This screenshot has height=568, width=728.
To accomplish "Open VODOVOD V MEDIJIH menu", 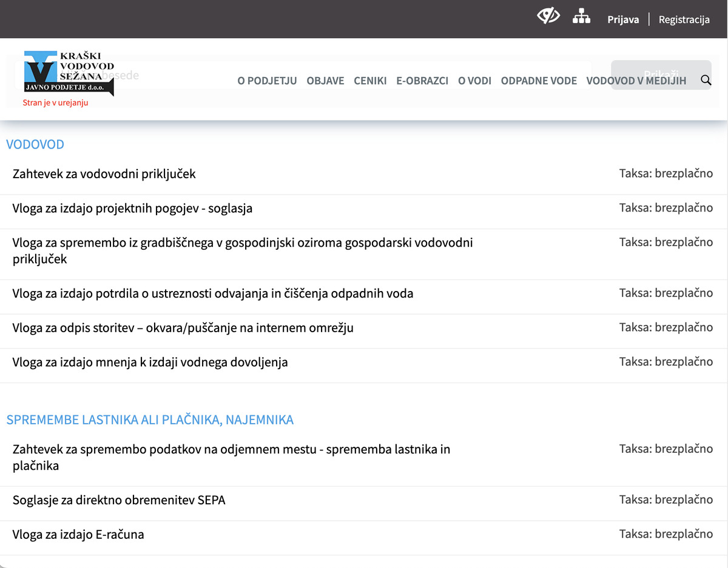I will coord(636,81).
